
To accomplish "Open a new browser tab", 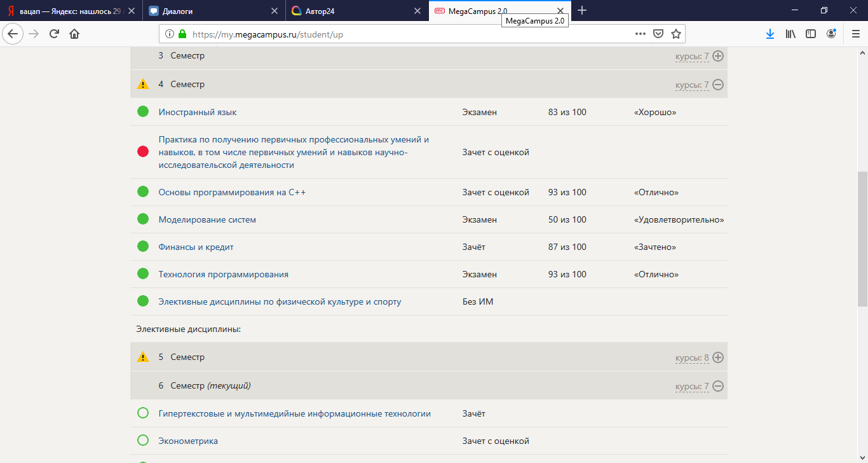I will (582, 11).
